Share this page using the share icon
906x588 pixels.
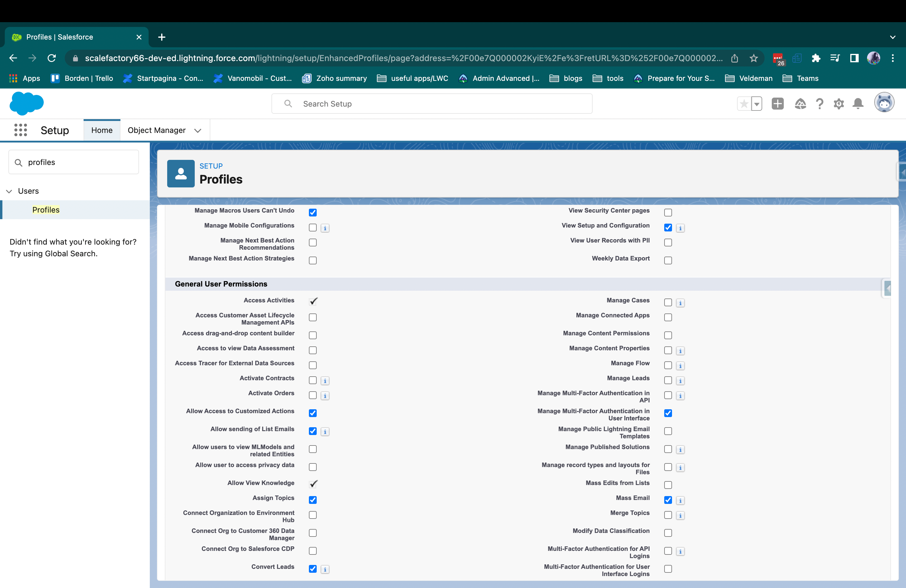coord(734,58)
